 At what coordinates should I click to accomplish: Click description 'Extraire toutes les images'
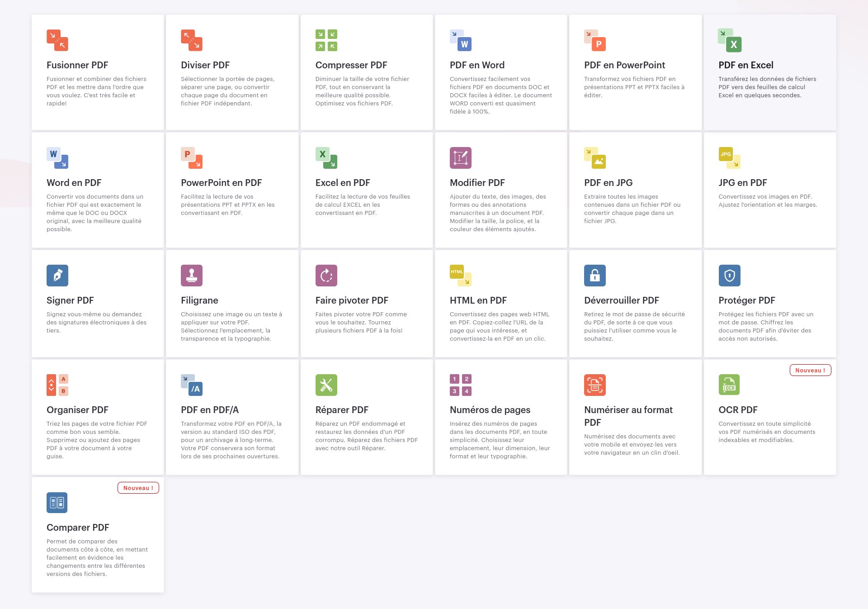point(621,196)
